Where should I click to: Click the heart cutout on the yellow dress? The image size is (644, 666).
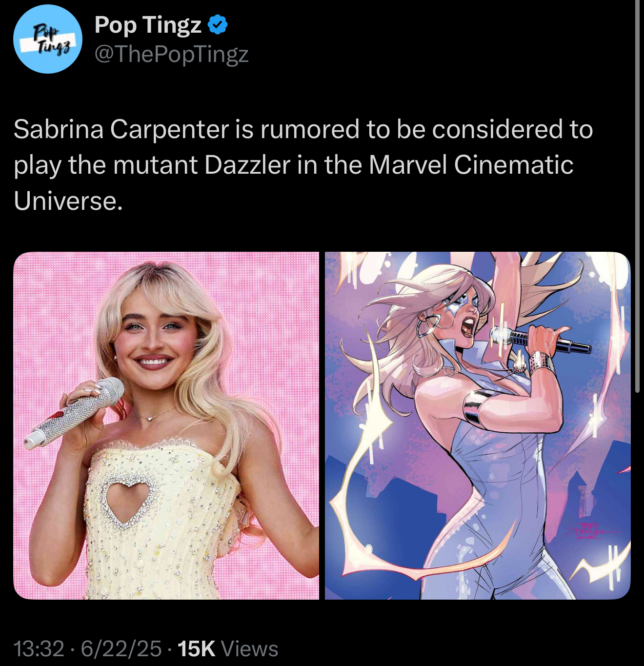coord(128,501)
